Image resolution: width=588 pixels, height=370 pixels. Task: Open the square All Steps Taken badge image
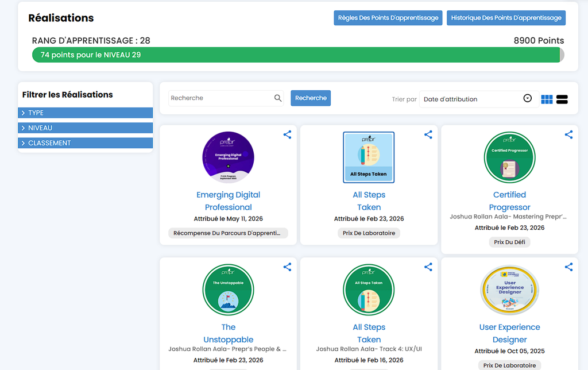click(x=369, y=157)
